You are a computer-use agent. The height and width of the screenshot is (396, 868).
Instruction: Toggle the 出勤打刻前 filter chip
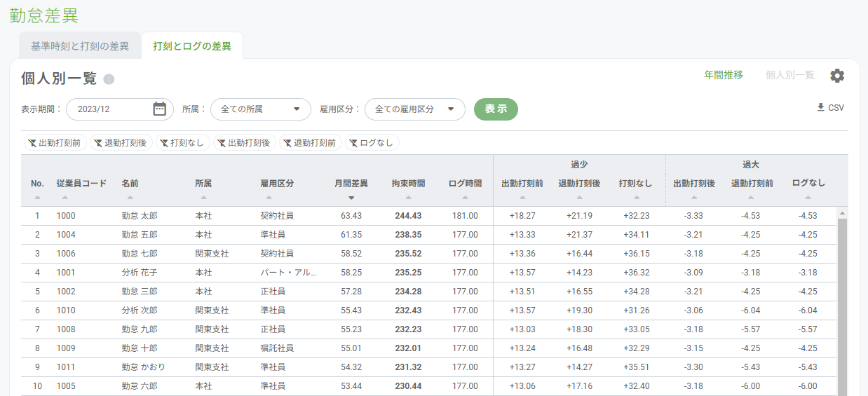pos(54,143)
